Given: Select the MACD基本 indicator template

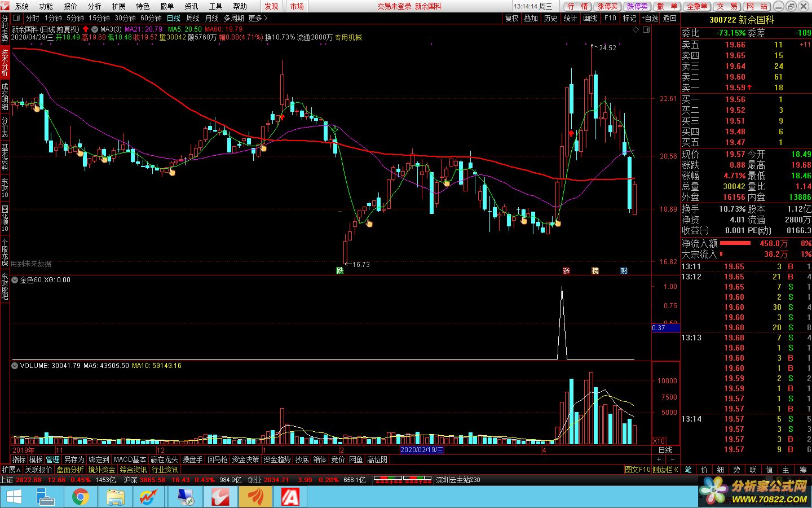Looking at the screenshot, I should coord(130,459).
